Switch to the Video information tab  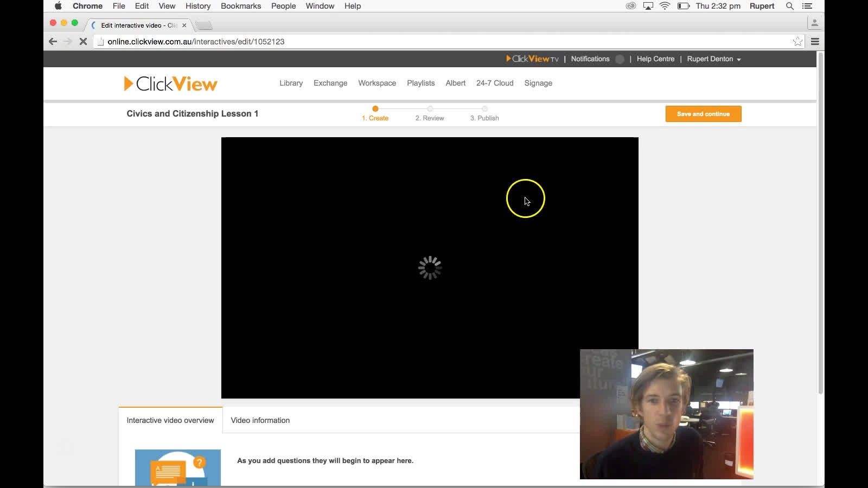point(260,420)
